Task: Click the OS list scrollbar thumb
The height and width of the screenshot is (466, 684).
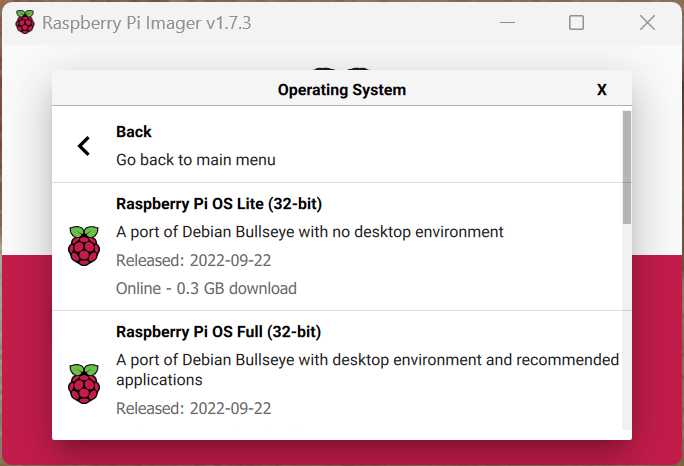Action: (x=627, y=167)
